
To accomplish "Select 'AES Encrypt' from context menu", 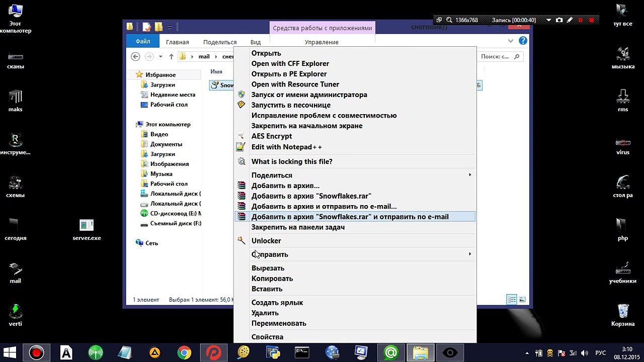I will tap(355, 136).
